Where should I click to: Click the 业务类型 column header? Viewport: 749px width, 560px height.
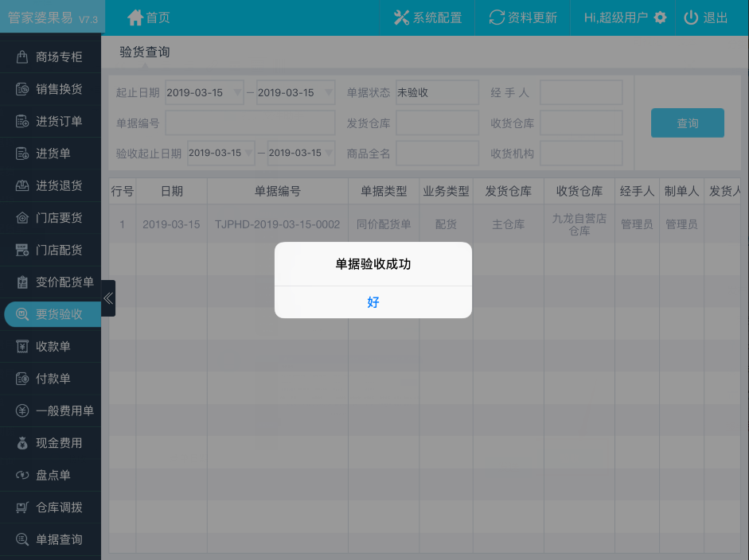pyautogui.click(x=447, y=192)
